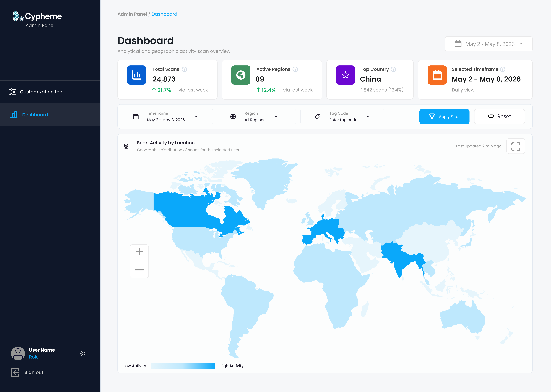The height and width of the screenshot is (392, 551).
Task: Click the info icon beside Total Scans
Action: (185, 69)
